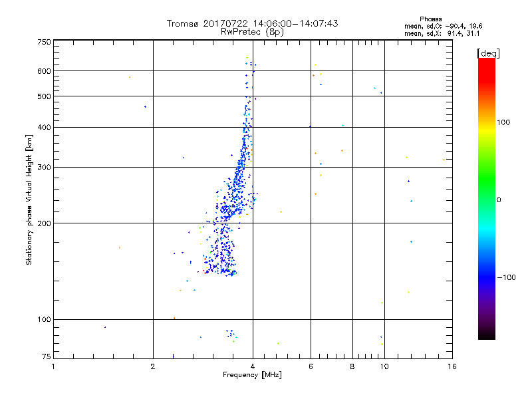Click the colorbar tick label "0"

point(499,200)
